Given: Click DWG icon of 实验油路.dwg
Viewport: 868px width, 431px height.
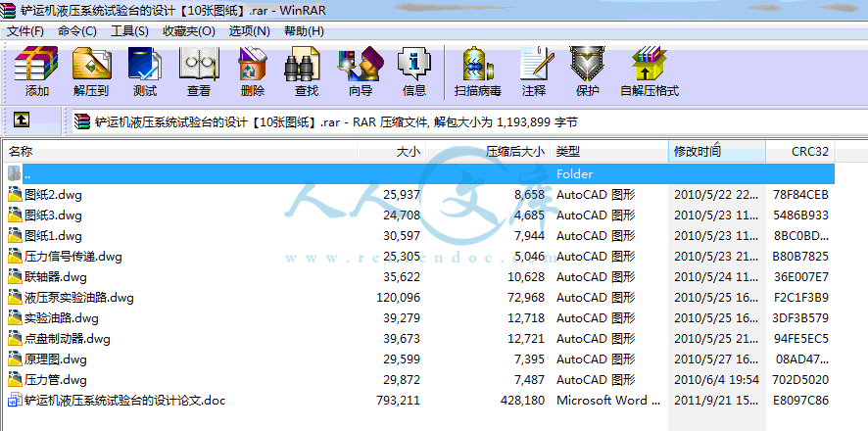Looking at the screenshot, I should 15,318.
